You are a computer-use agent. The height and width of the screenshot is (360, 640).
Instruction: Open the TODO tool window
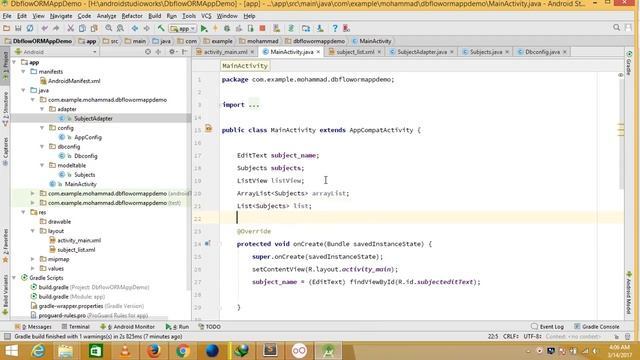(x=209, y=327)
